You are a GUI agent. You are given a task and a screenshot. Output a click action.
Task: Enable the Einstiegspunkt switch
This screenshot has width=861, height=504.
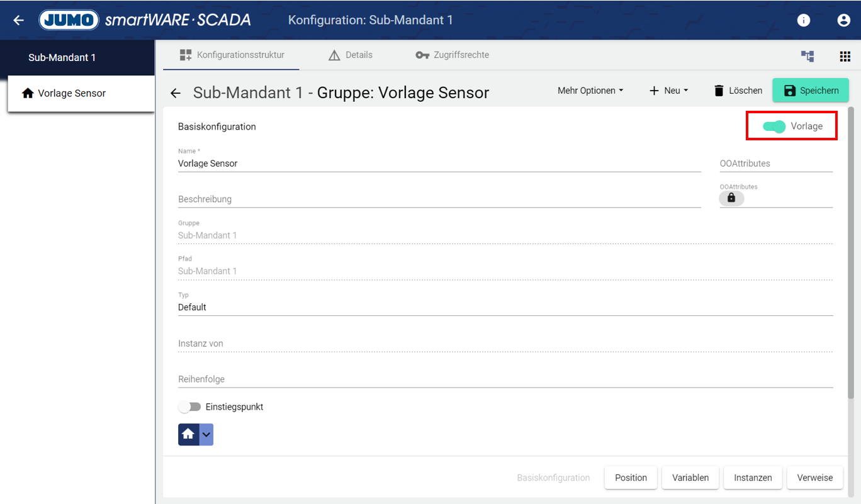click(x=189, y=407)
